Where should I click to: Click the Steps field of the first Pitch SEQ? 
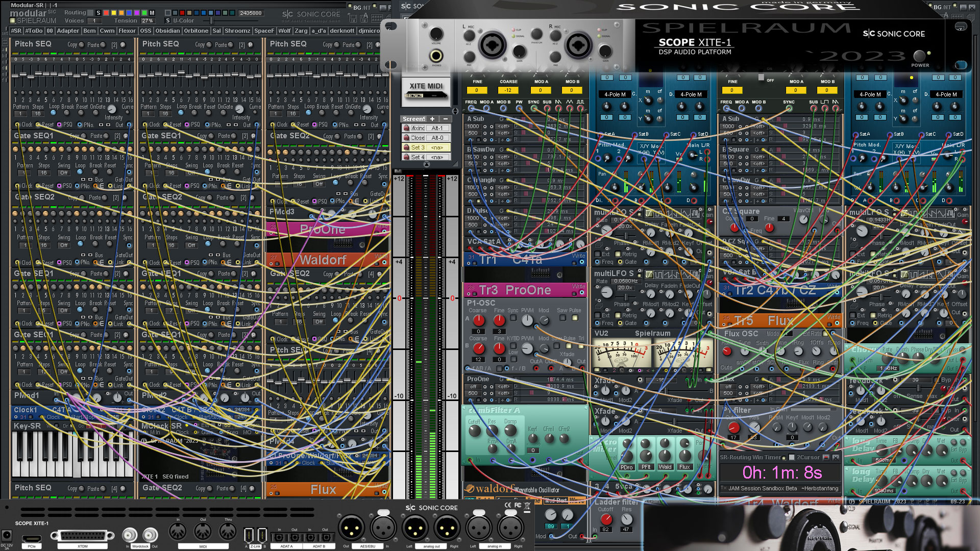[x=38, y=113]
